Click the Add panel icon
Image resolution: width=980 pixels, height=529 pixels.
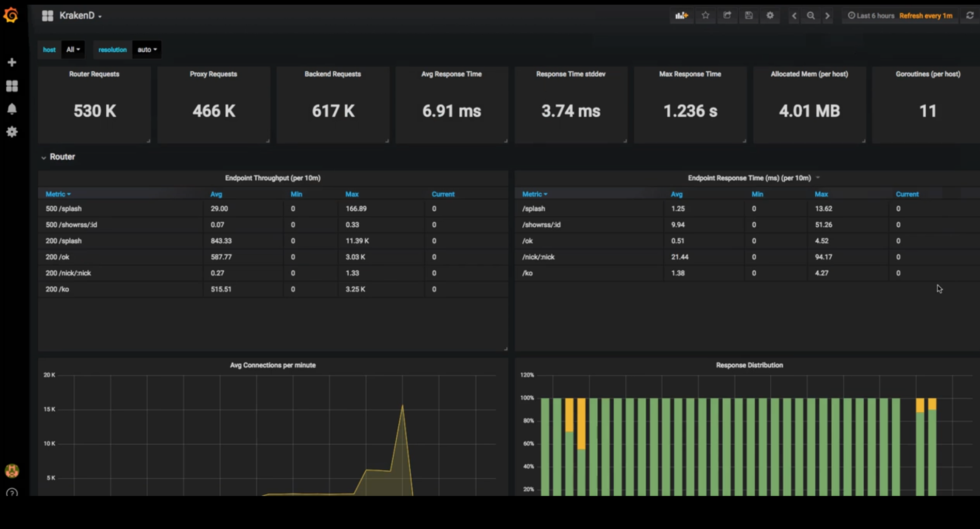(681, 15)
